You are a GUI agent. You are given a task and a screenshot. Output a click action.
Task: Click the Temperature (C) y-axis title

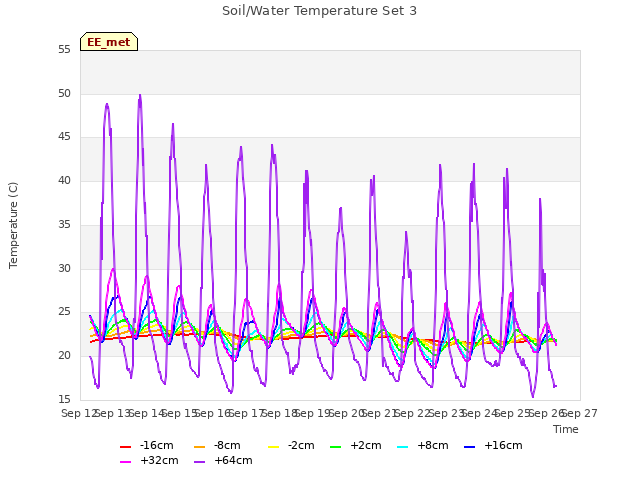coord(13,225)
